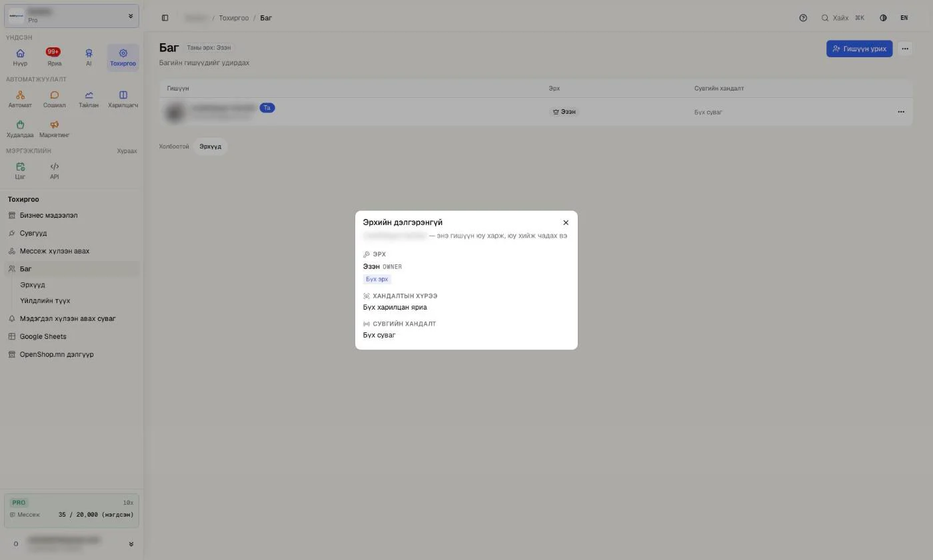This screenshot has width=933, height=560.
Task: Open Сувгууд settings item
Action: [71, 233]
